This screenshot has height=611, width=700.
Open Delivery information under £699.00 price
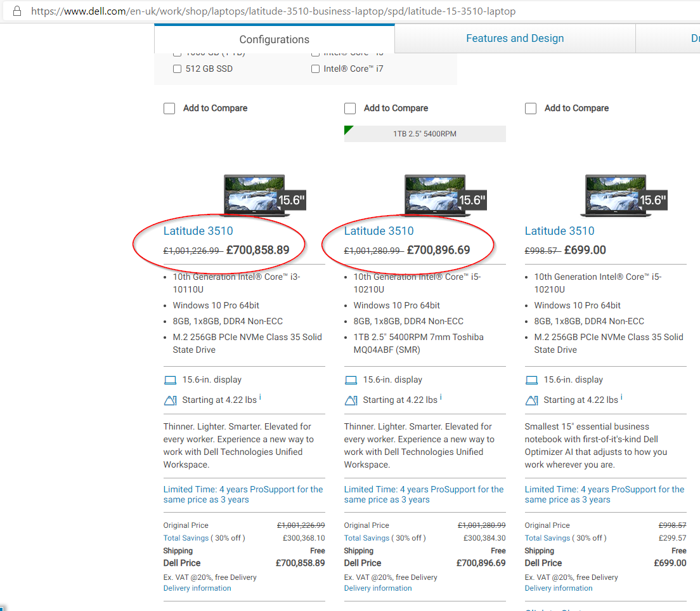tap(559, 588)
